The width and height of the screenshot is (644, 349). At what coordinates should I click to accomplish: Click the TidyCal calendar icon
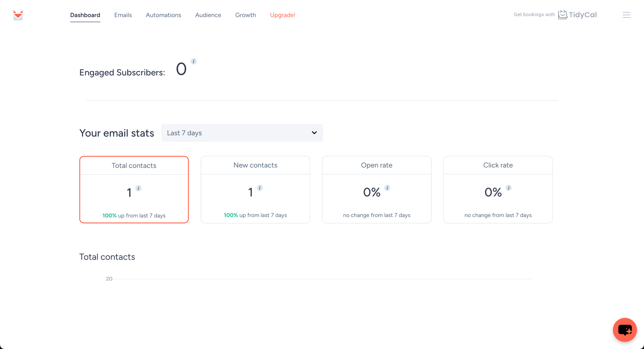click(563, 15)
